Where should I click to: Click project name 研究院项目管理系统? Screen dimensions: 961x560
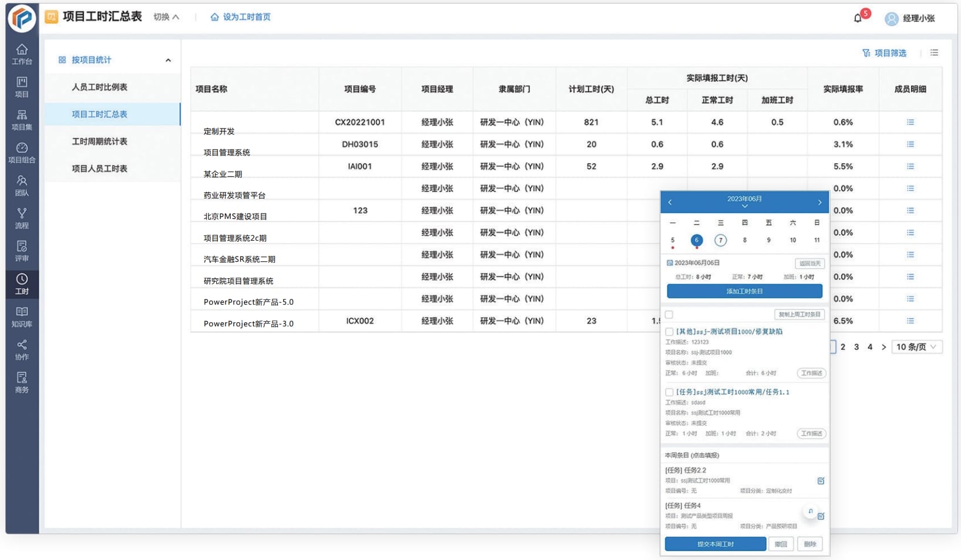[x=238, y=281]
